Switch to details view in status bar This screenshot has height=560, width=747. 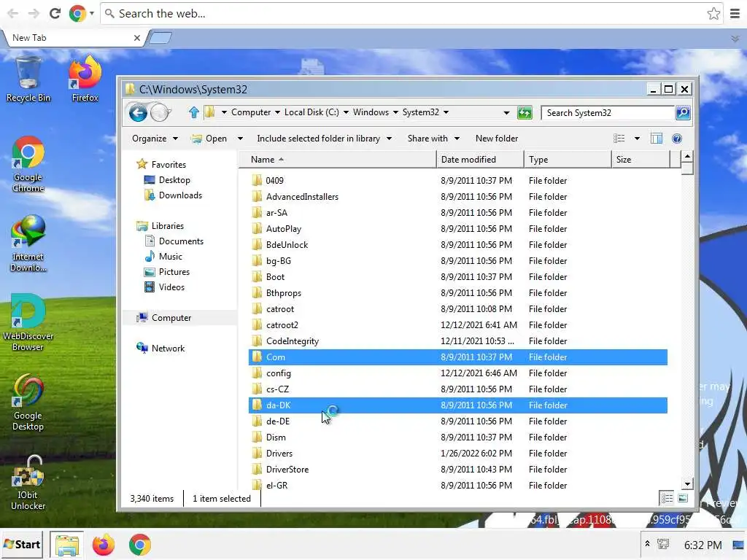[x=667, y=498]
